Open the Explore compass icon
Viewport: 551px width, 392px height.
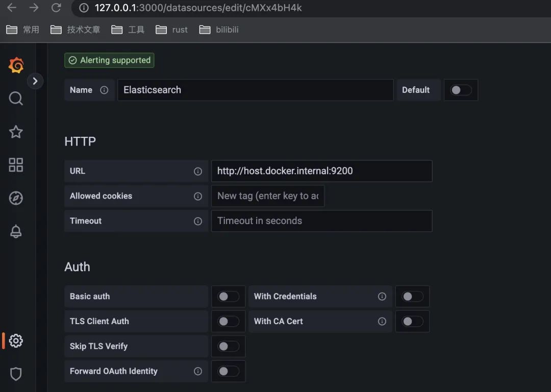[x=16, y=198]
